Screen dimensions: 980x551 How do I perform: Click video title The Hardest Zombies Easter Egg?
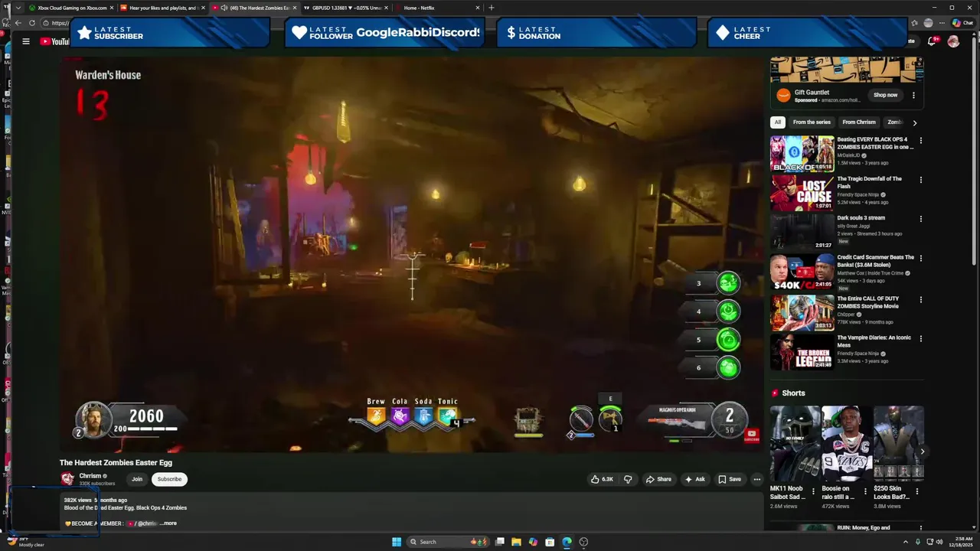116,463
